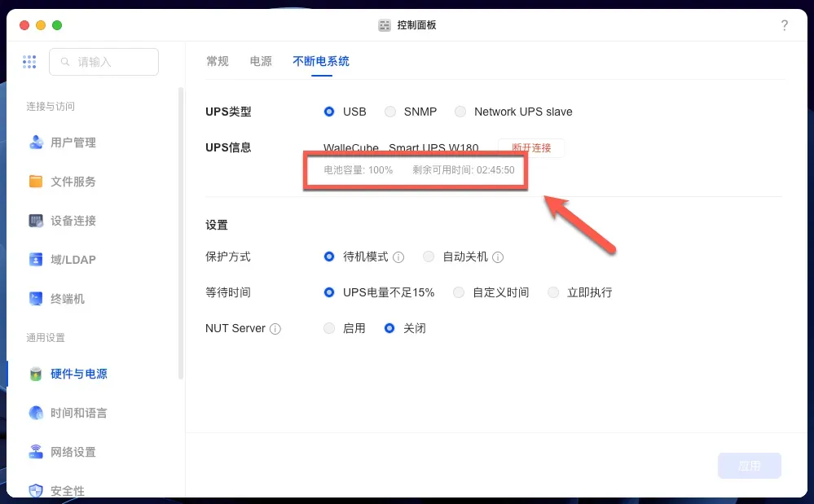Switch to the 电源 tab
Viewport: 814px width, 504px height.
(x=261, y=61)
